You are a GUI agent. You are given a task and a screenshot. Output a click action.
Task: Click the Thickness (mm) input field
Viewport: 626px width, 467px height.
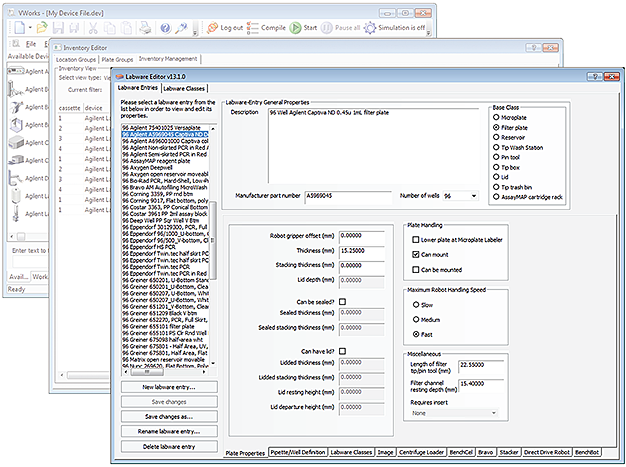point(362,251)
